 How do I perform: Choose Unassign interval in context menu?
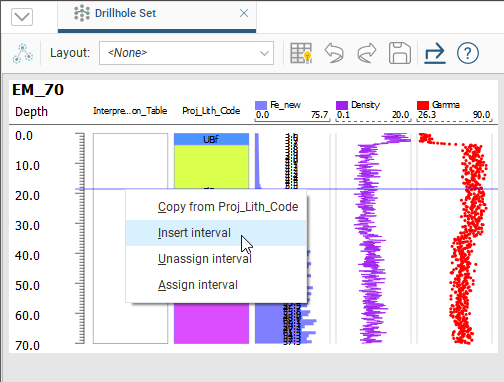tap(216, 259)
